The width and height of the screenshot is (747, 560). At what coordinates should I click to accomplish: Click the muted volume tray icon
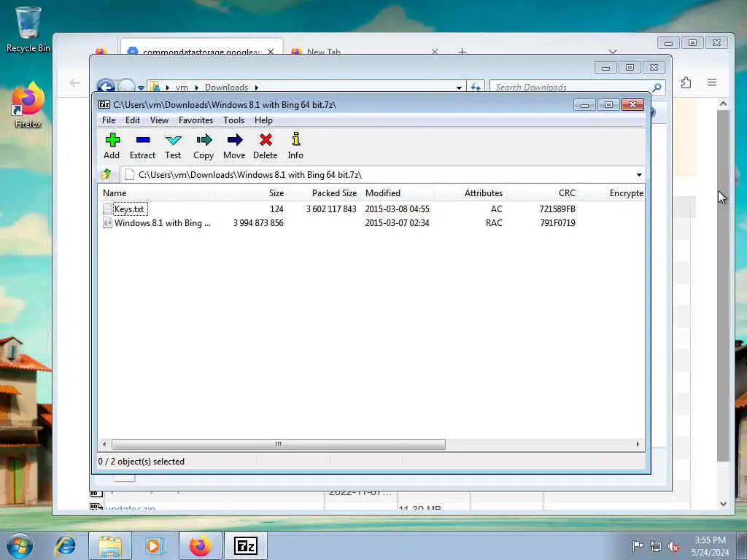pyautogui.click(x=673, y=547)
